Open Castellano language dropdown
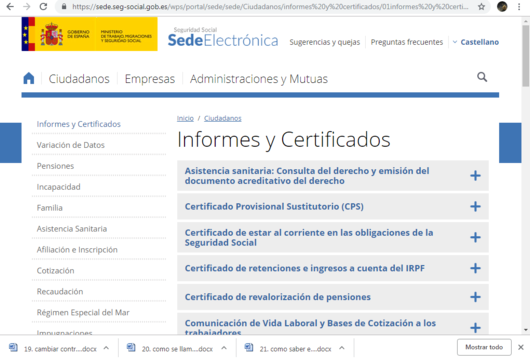The image size is (530, 360). 476,42
